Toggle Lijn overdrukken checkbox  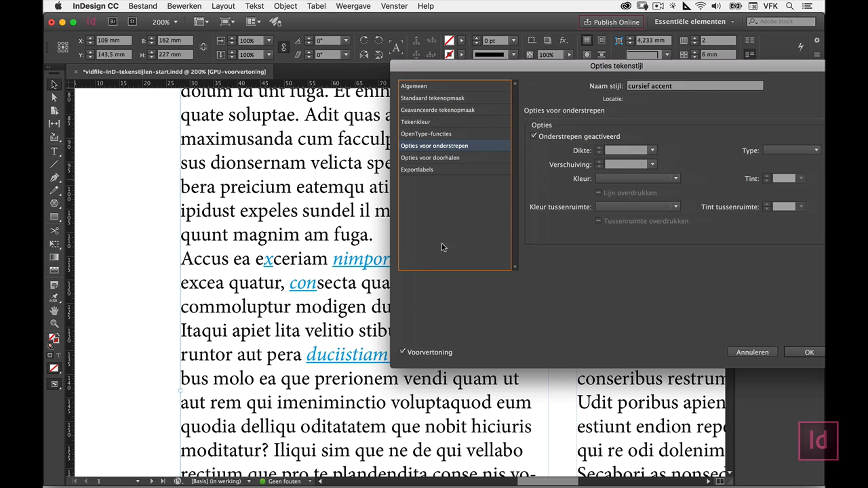(x=598, y=193)
